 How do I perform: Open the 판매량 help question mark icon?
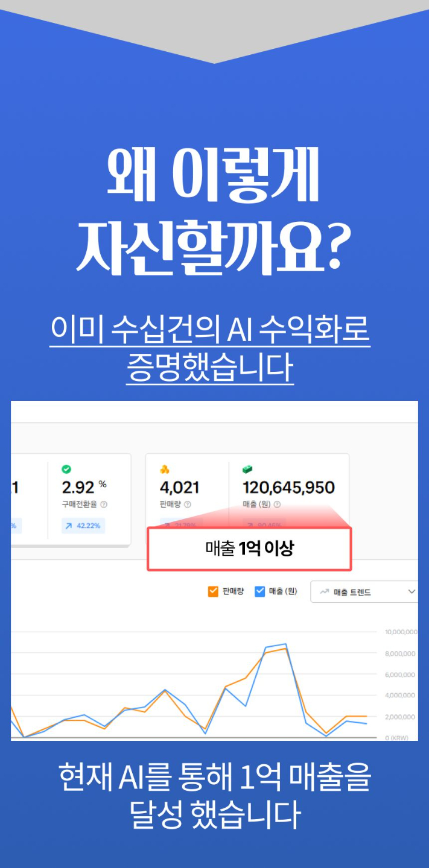coord(188,505)
